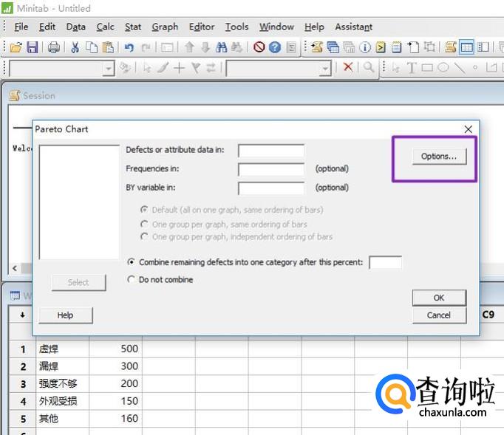Select the Rectangle drawing tool
This screenshot has height=435, width=504.
(x=427, y=68)
